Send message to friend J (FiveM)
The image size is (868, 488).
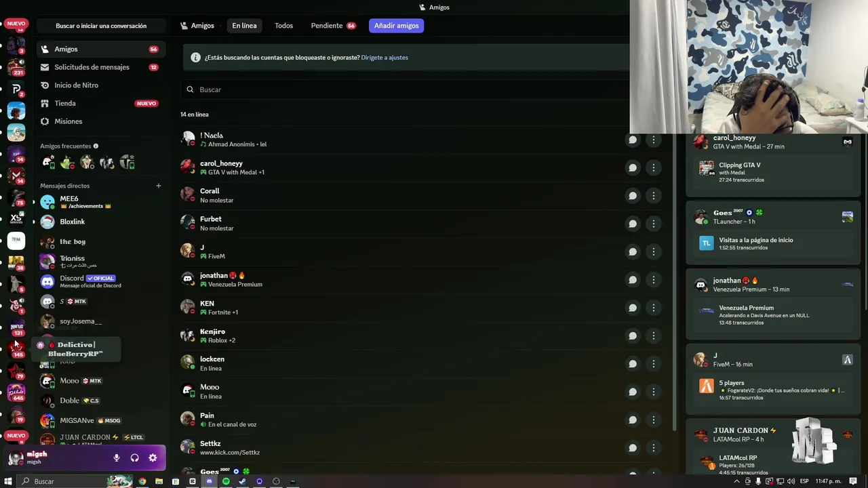633,251
